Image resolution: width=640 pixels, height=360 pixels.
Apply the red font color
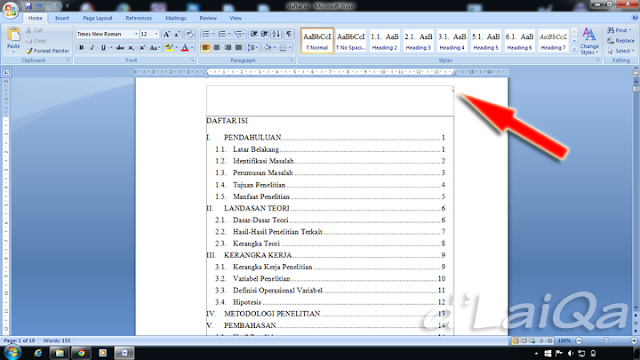click(185, 48)
